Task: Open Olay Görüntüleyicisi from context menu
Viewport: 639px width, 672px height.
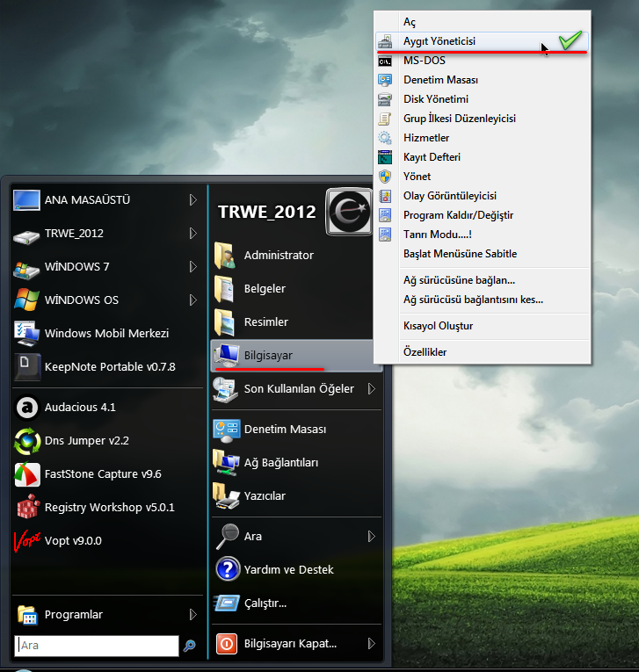Action: coord(483,196)
